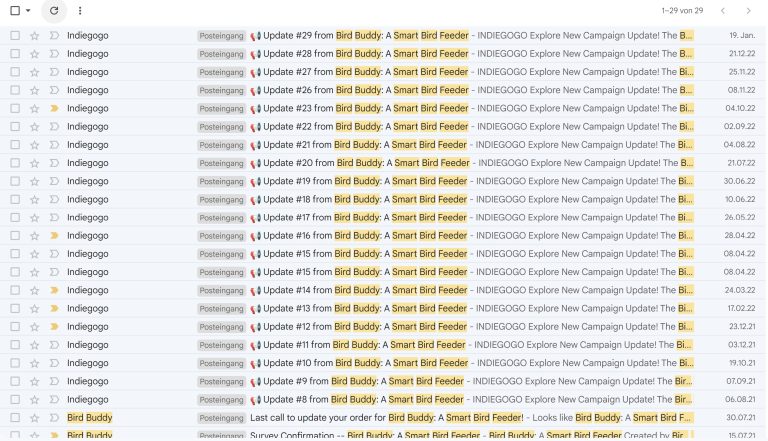This screenshot has height=441, width=768.
Task: Click the date '17.02.22'
Action: (x=742, y=308)
